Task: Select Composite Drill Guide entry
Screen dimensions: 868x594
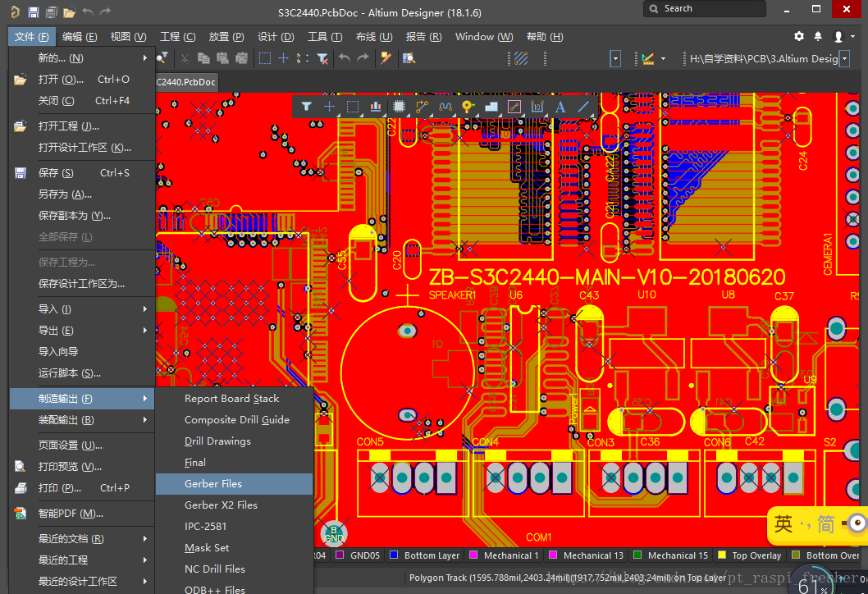Action: [234, 419]
